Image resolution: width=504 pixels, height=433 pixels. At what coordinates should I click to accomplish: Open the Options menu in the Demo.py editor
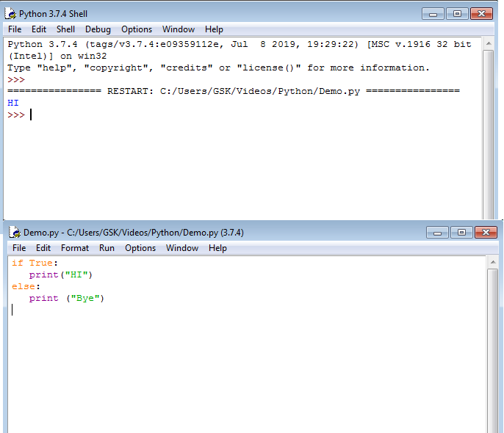click(x=140, y=248)
